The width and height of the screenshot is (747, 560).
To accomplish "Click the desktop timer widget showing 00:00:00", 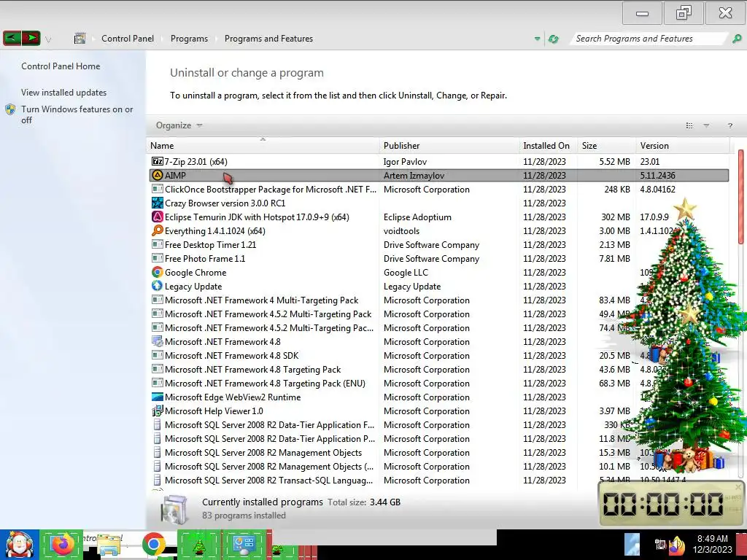I will 671,504.
